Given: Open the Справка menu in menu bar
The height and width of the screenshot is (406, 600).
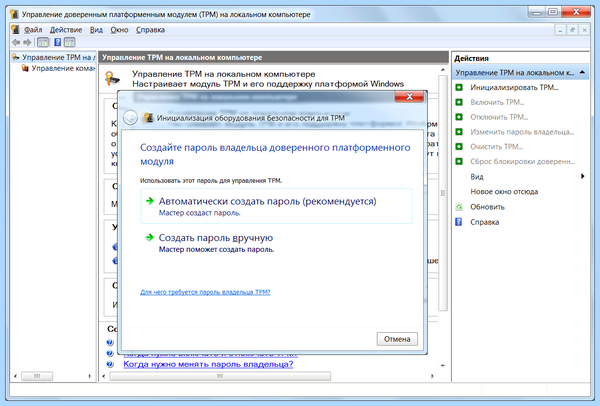Looking at the screenshot, I should point(150,30).
